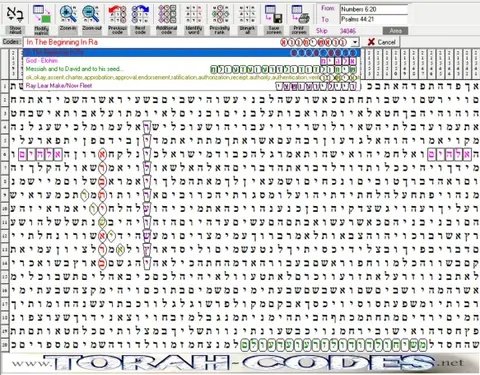Viewport: 480px width, 375px height.
Task: Click the gray Area button
Action: point(395,31)
